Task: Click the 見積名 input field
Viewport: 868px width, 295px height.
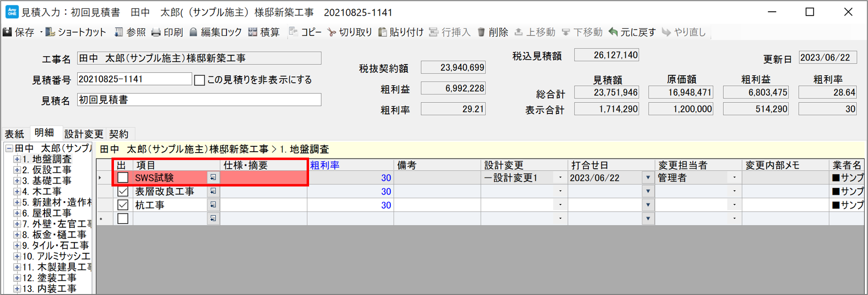Action: point(199,100)
